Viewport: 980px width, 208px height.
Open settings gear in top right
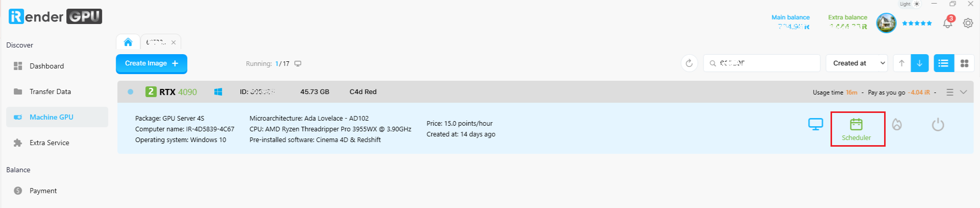coord(968,23)
